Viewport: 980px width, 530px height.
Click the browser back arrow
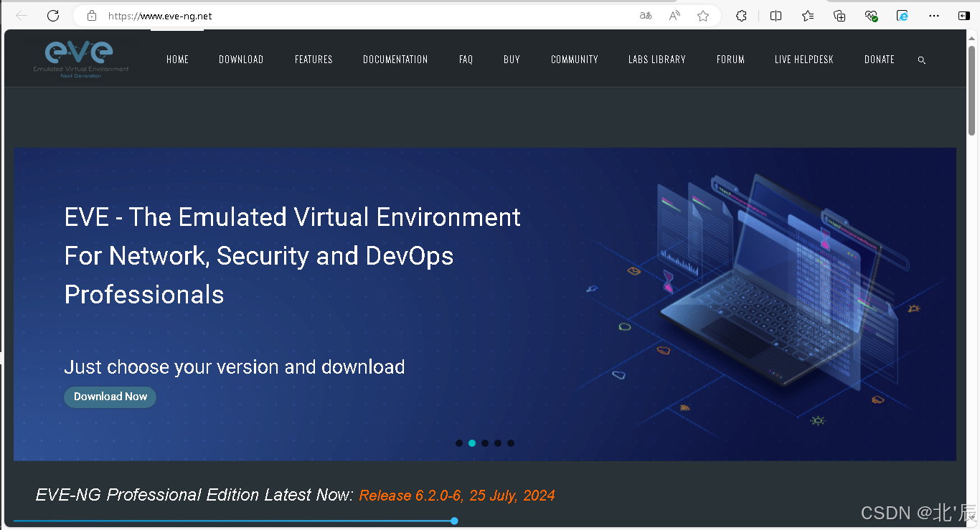tap(22, 15)
